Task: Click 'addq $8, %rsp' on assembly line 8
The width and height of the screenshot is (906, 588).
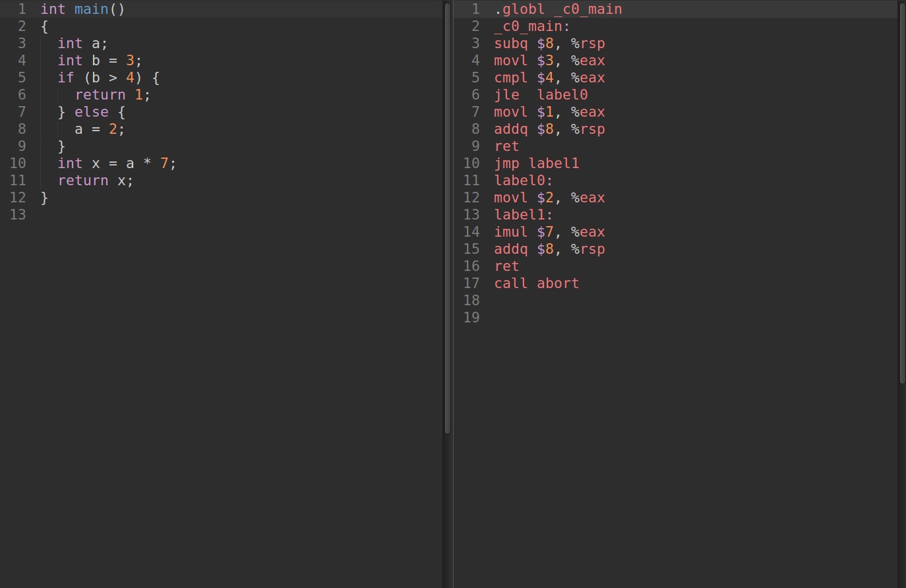Action: click(549, 129)
